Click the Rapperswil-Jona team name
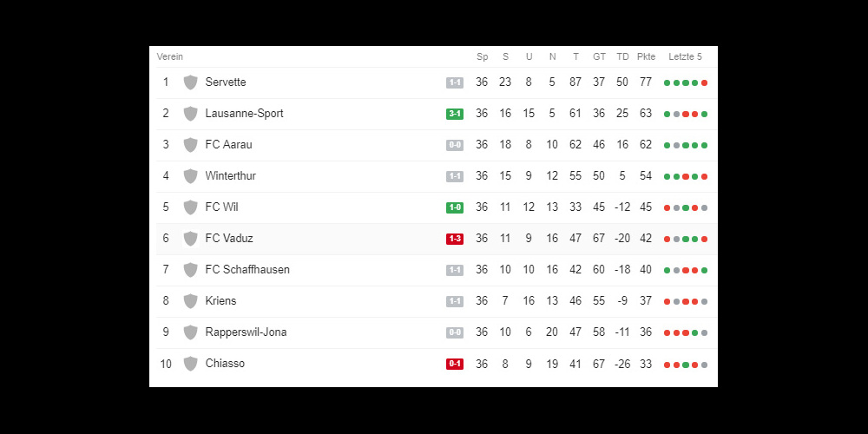 pos(246,332)
